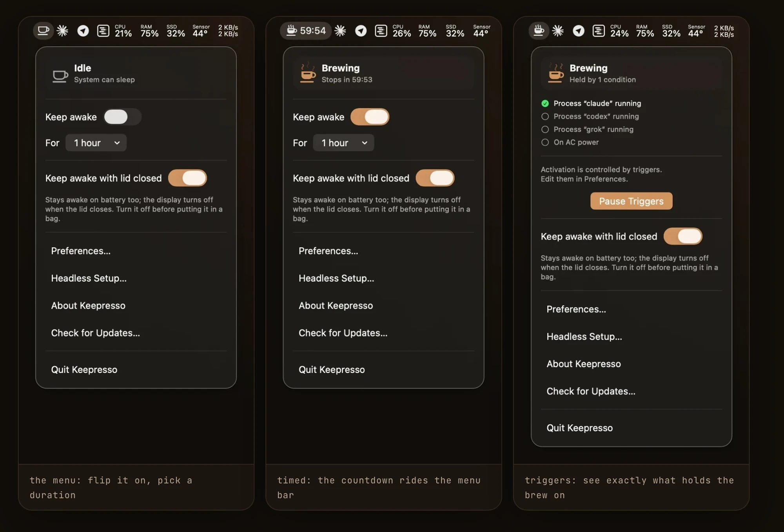Viewport: 784px width, 532px height.
Task: Select the Process "claude" running condition
Action: coord(591,103)
